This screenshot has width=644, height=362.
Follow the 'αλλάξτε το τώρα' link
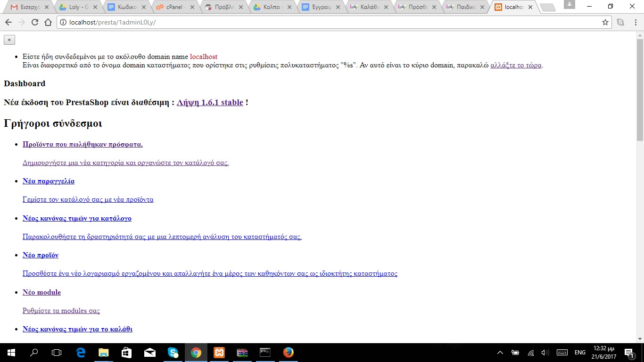516,65
